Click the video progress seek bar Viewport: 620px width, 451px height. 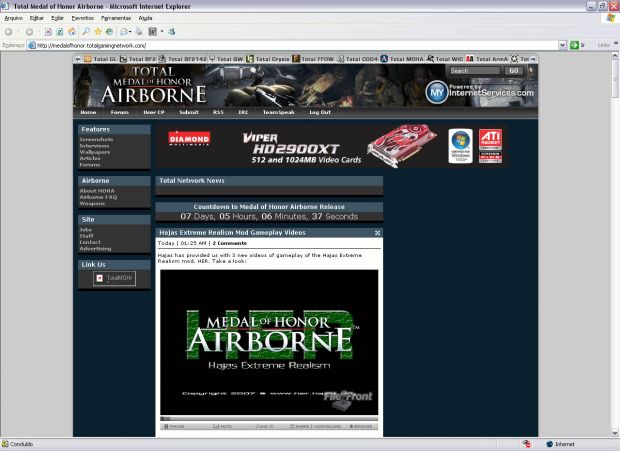coord(269,418)
